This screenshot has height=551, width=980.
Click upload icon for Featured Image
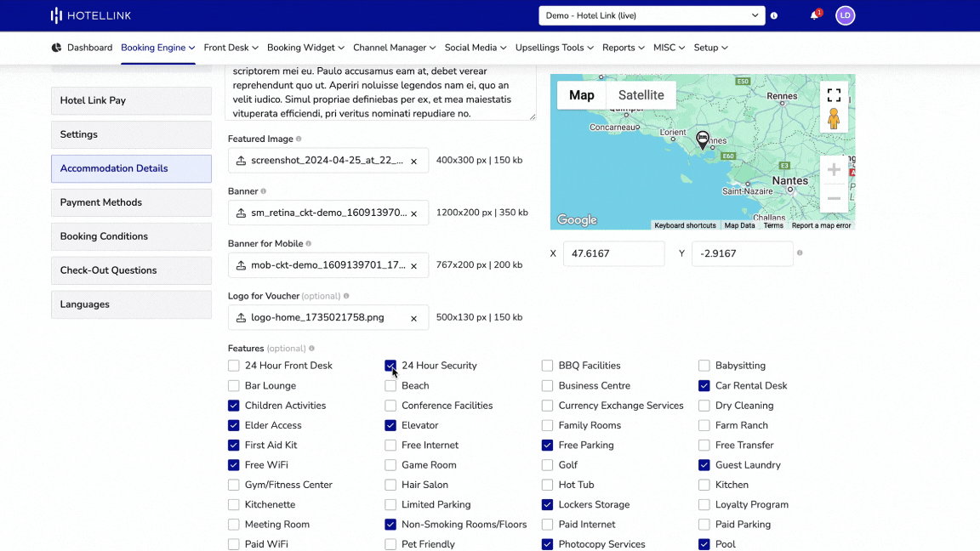[242, 161]
